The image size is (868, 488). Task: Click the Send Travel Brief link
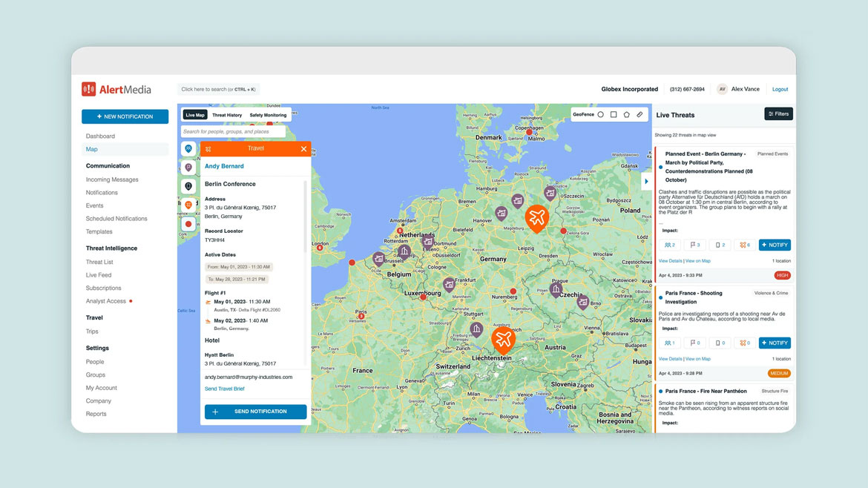coord(224,389)
